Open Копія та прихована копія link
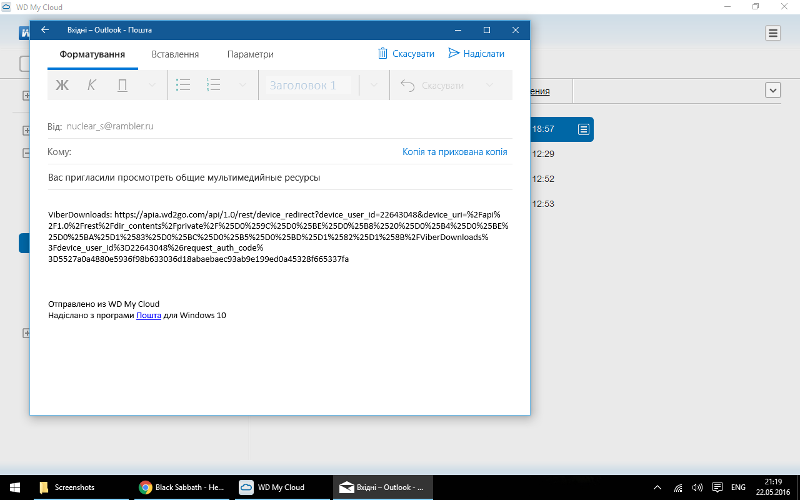This screenshot has width=800, height=500. [x=455, y=152]
